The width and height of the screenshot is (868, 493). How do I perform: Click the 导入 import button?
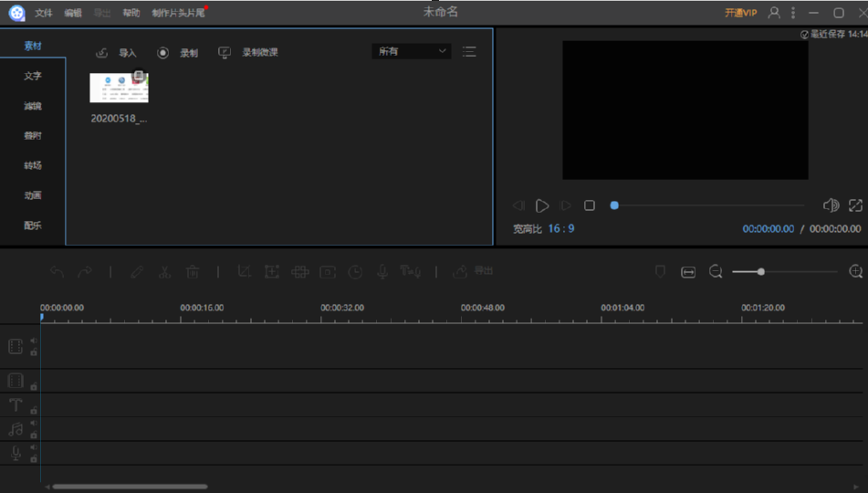click(116, 53)
